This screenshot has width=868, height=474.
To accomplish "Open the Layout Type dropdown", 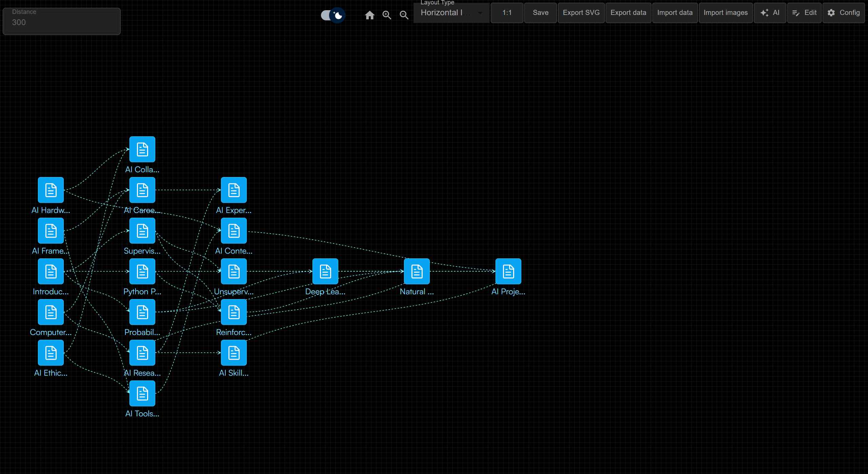I will pos(447,13).
